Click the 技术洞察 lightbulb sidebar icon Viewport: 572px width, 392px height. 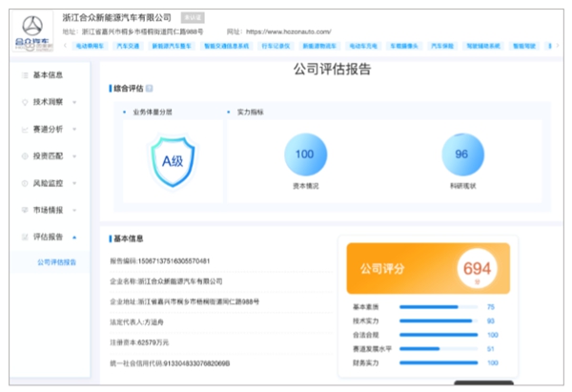[x=24, y=101]
